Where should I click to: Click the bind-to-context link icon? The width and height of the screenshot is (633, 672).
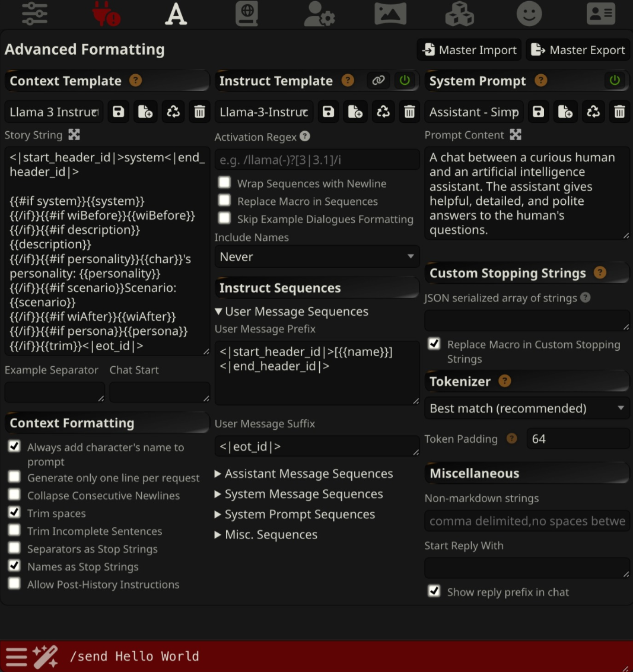[378, 81]
